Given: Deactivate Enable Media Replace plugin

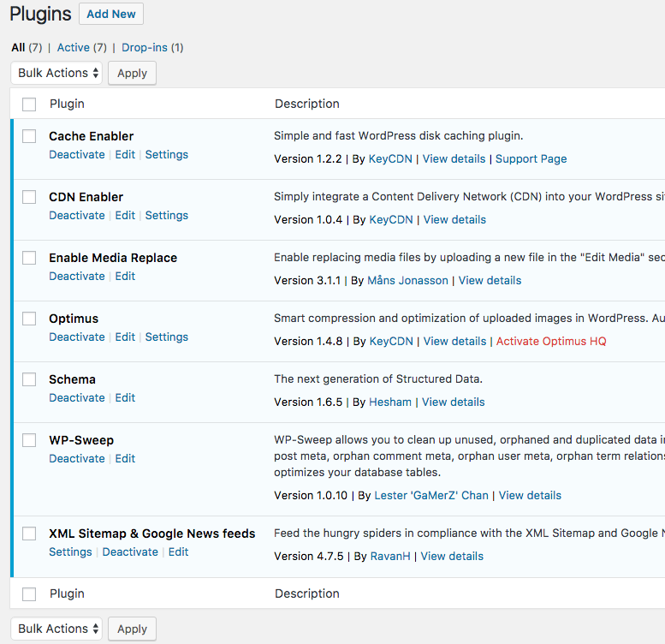Looking at the screenshot, I should pyautogui.click(x=77, y=276).
